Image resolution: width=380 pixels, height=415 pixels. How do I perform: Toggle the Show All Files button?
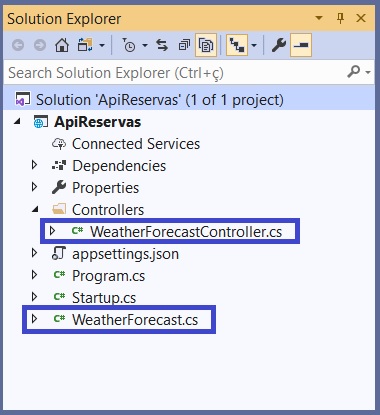[206, 45]
